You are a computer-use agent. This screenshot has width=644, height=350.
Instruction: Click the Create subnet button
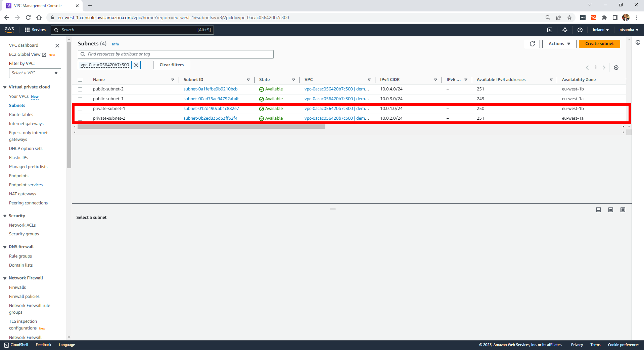tap(599, 44)
